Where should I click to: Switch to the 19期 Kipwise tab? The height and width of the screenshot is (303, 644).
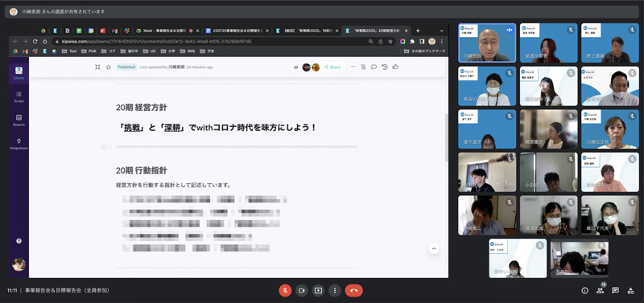coord(308,31)
